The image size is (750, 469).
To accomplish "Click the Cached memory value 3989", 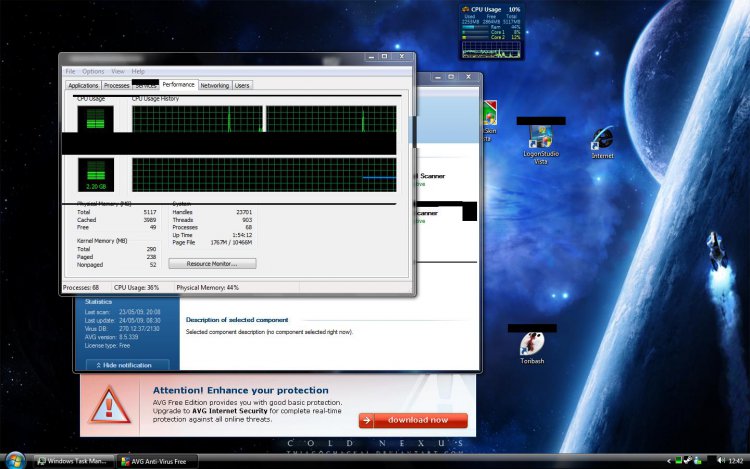I will pos(150,219).
